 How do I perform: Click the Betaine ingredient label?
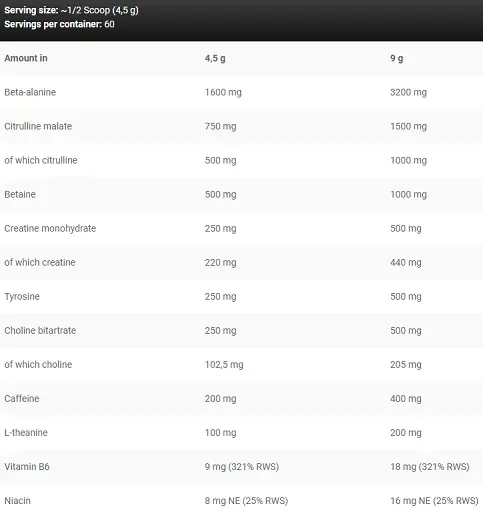coord(20,194)
